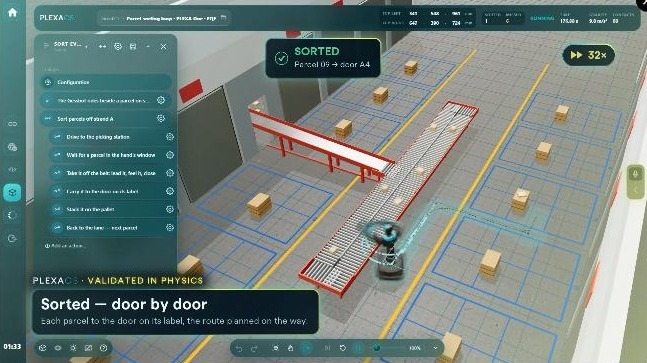Go to the home screen icon
This screenshot has height=363, width=647.
click(x=12, y=12)
